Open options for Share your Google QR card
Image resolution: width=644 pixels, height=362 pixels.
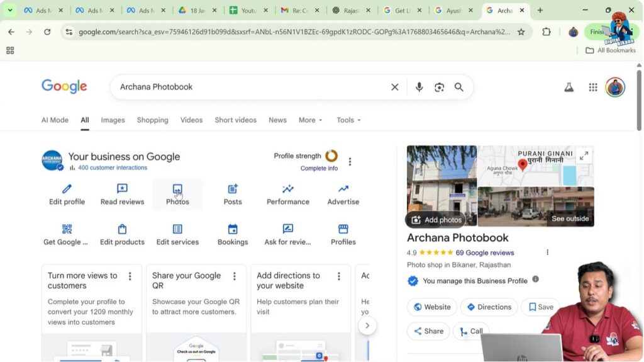(235, 276)
